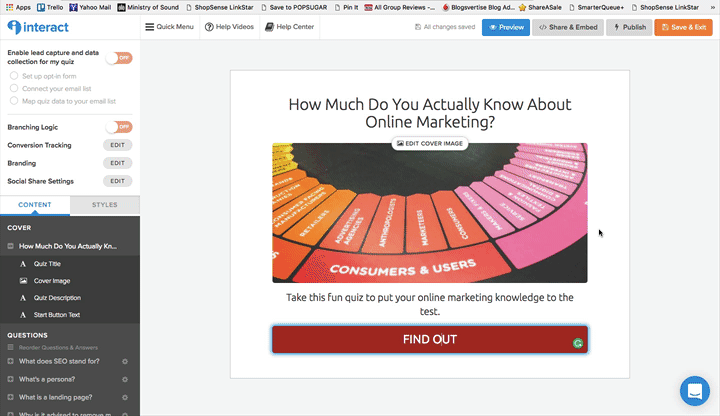Click the Quiz Title 'A' text icon

[22, 264]
